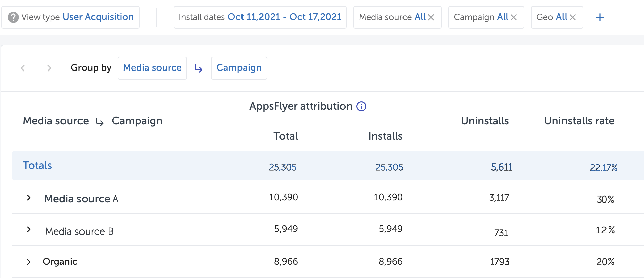Click the help question mark icon
The height and width of the screenshot is (278, 644).
coord(13,17)
